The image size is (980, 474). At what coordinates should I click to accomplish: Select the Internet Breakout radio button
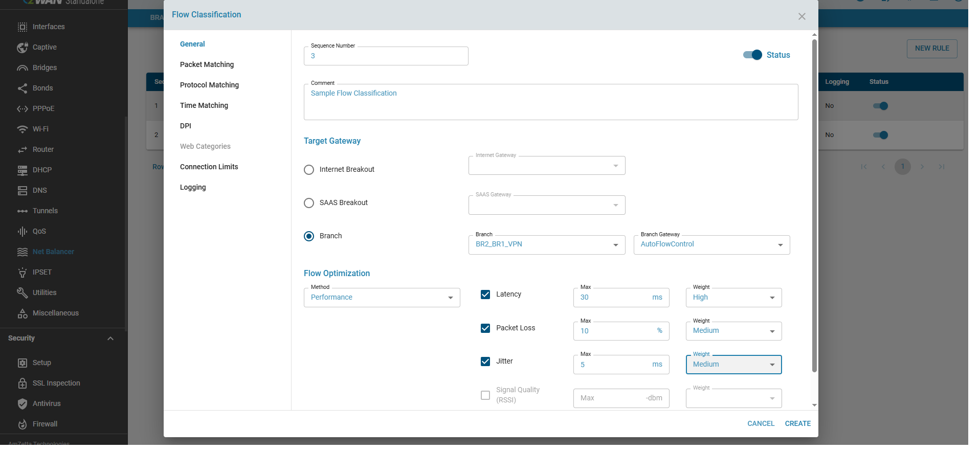pyautogui.click(x=309, y=170)
